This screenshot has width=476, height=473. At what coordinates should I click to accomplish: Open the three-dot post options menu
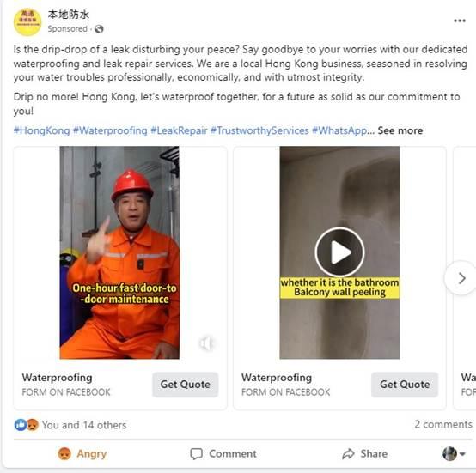[460, 21]
